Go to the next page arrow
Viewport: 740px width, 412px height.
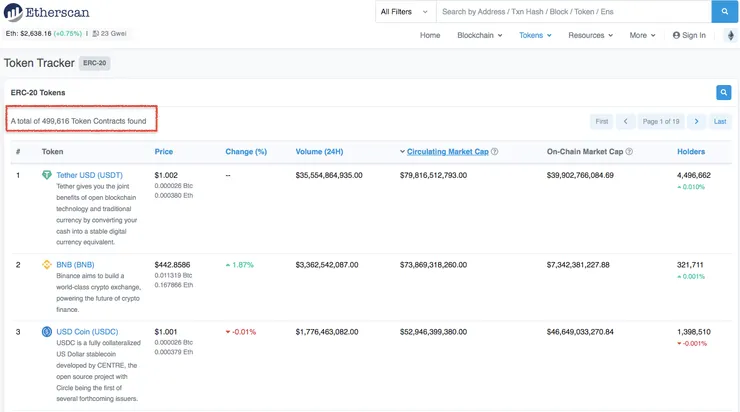(x=697, y=121)
